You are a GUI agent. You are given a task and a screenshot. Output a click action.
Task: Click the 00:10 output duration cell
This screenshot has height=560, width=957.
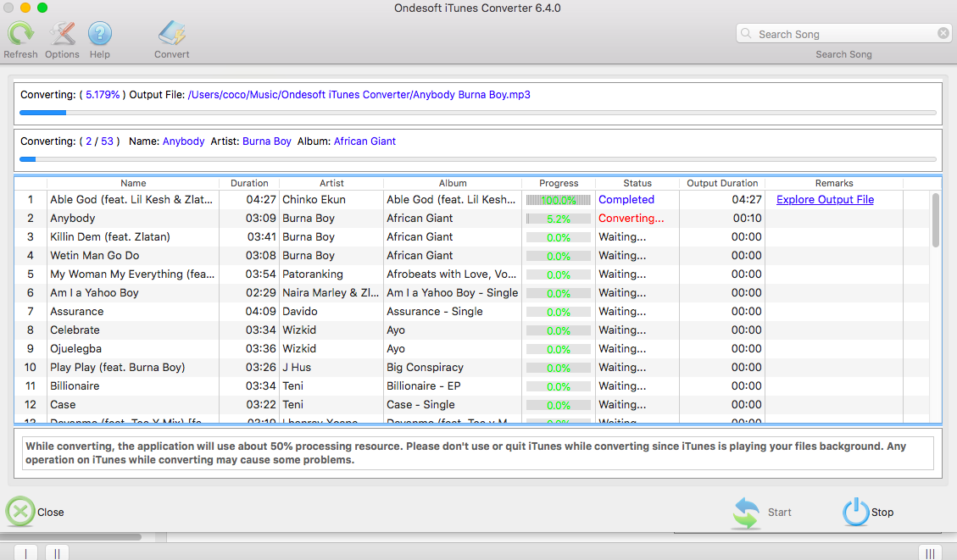click(x=722, y=219)
